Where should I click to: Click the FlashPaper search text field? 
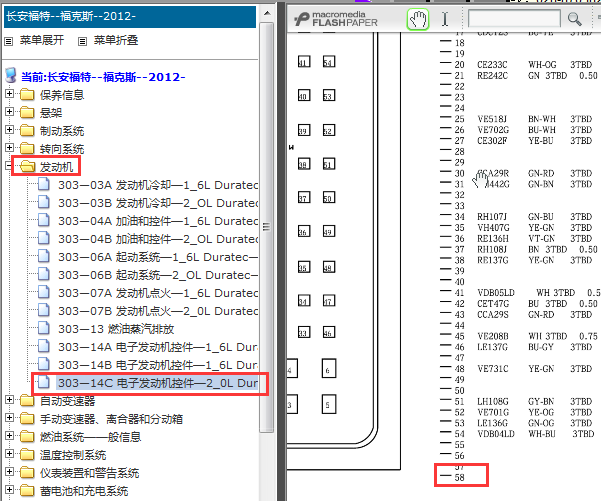pyautogui.click(x=514, y=18)
